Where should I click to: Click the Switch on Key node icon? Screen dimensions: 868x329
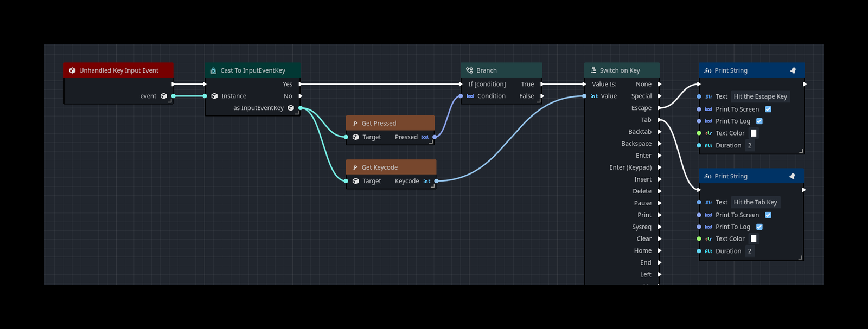(x=593, y=70)
